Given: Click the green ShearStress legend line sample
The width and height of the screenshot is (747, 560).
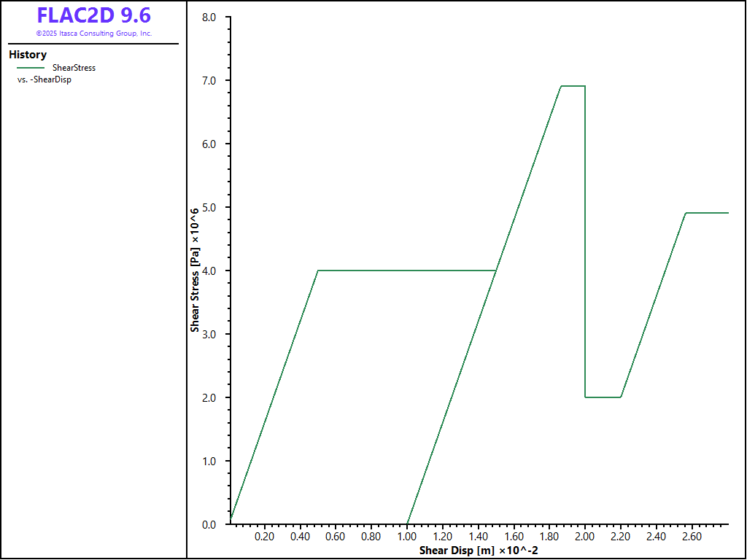Looking at the screenshot, I should pyautogui.click(x=31, y=68).
